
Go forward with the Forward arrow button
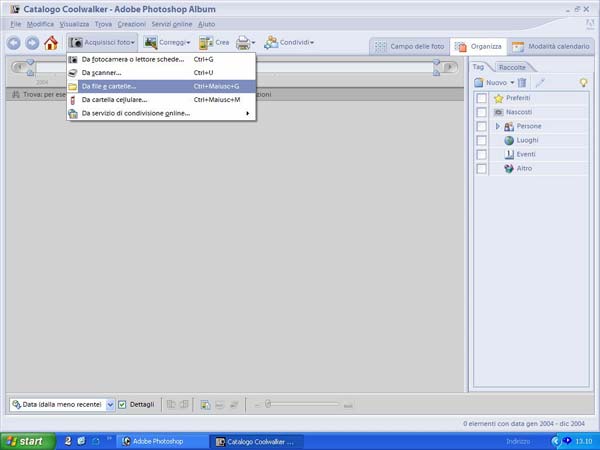tap(32, 43)
